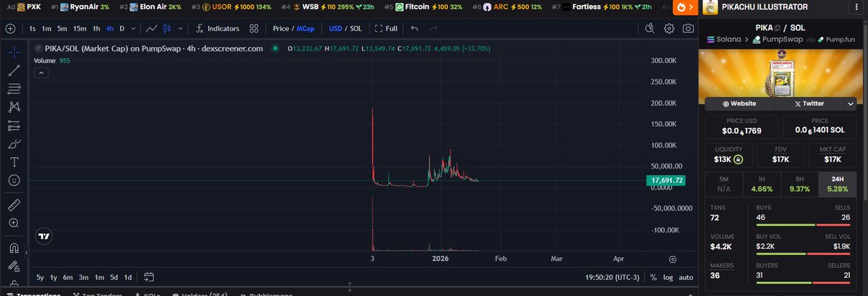Select the trend line drawing tool
The image size is (868, 296).
pyautogui.click(x=14, y=70)
